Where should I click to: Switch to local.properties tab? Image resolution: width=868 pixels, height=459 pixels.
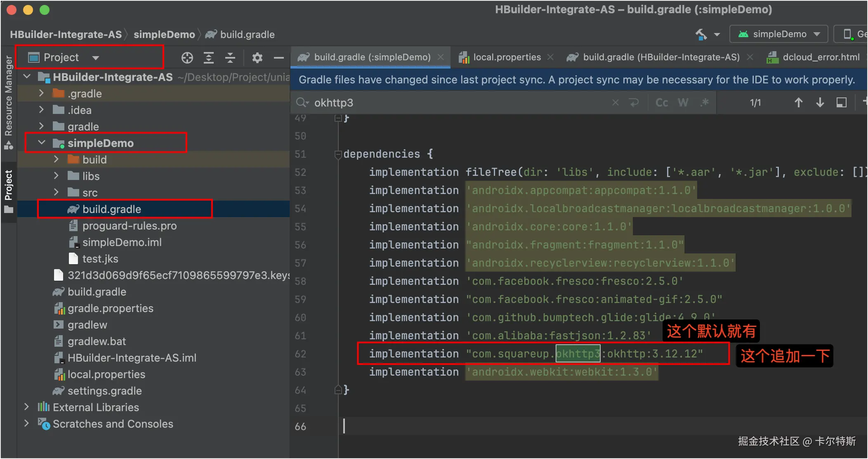(507, 57)
